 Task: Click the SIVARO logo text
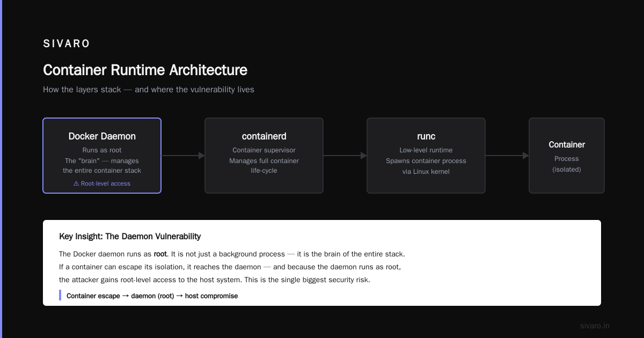coord(67,44)
